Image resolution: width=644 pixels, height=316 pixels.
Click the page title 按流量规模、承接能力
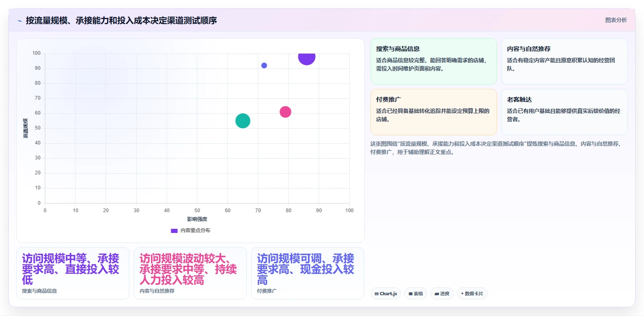pyautogui.click(x=121, y=20)
